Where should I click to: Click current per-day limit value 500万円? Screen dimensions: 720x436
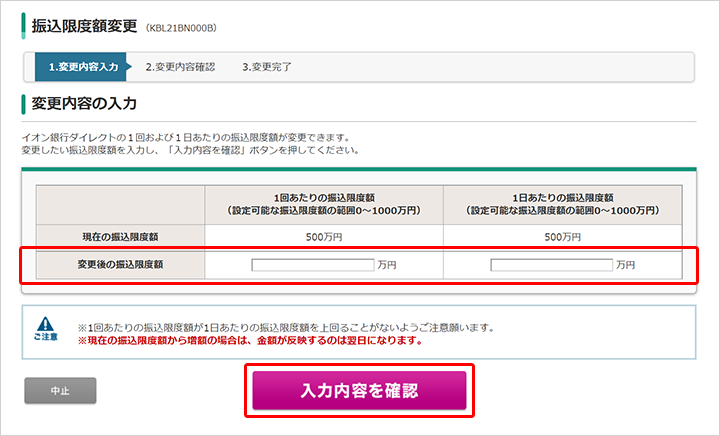[563, 237]
